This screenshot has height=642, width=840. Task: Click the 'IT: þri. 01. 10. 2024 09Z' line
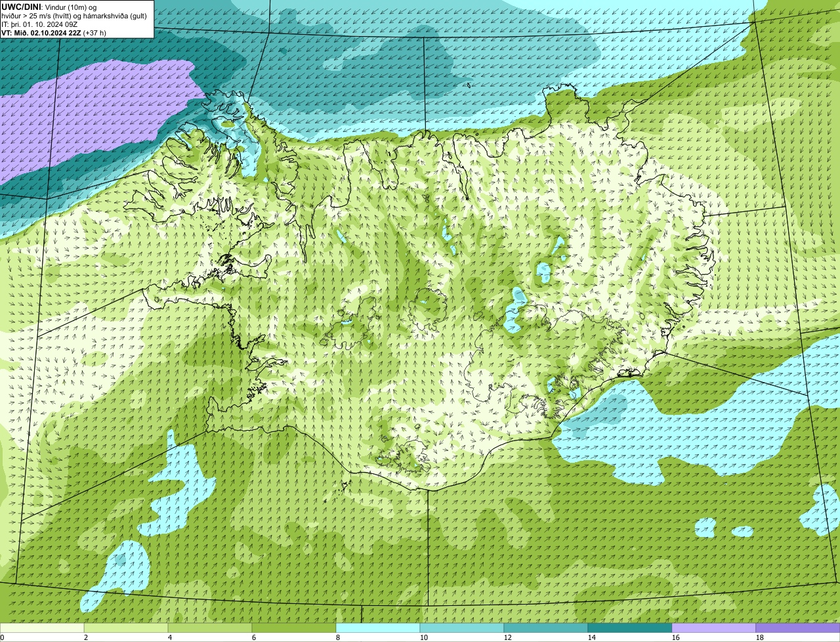(x=41, y=24)
